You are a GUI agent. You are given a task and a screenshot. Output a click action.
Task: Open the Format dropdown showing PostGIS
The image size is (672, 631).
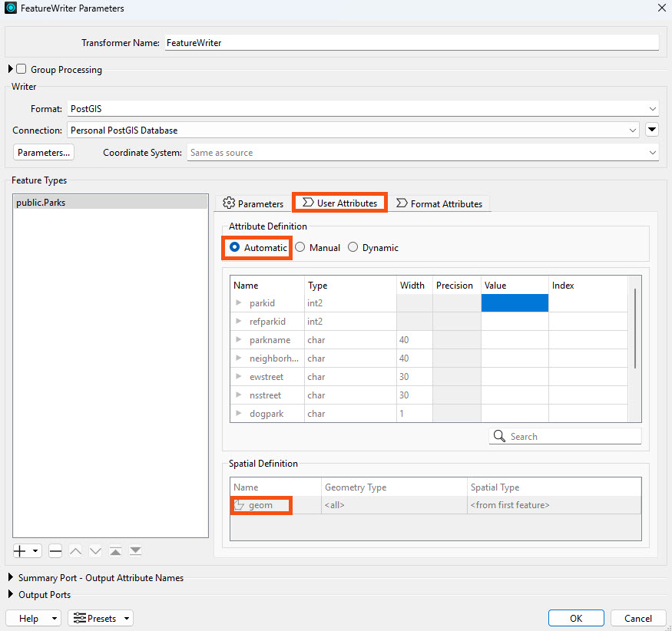[x=651, y=108]
